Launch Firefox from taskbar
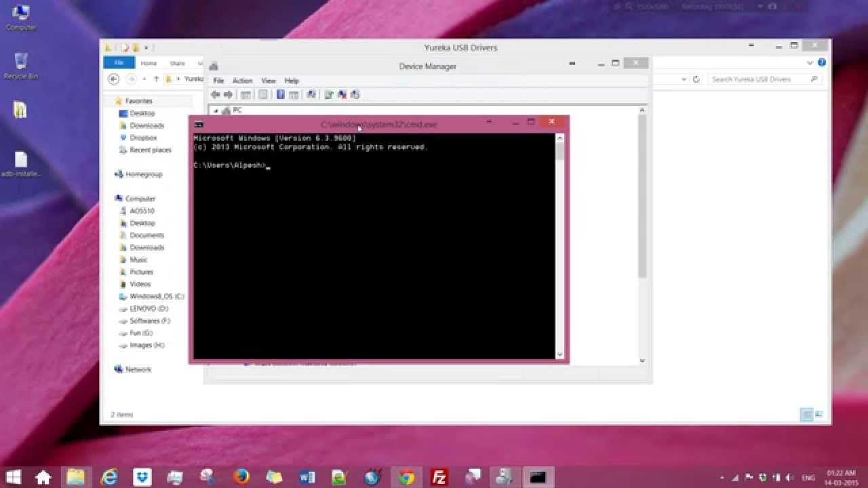The height and width of the screenshot is (488, 868). (241, 477)
